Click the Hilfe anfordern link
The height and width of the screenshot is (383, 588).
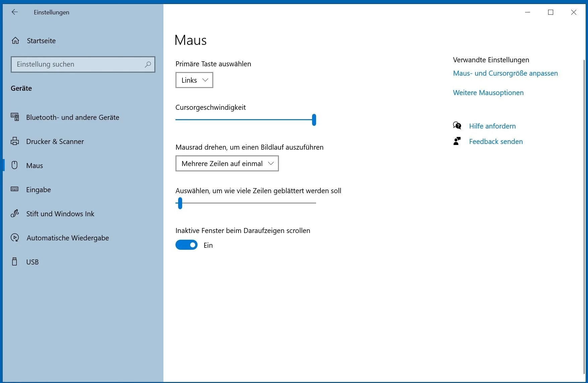(492, 126)
